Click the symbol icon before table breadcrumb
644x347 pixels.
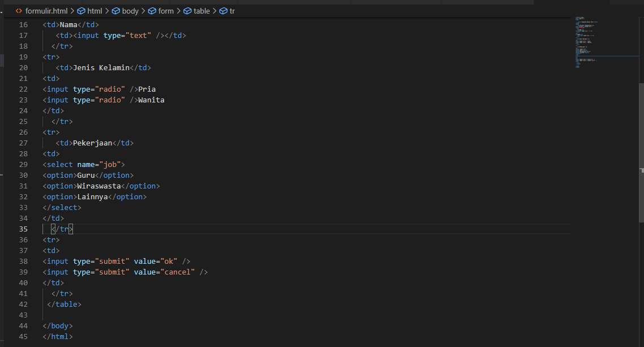pos(187,10)
